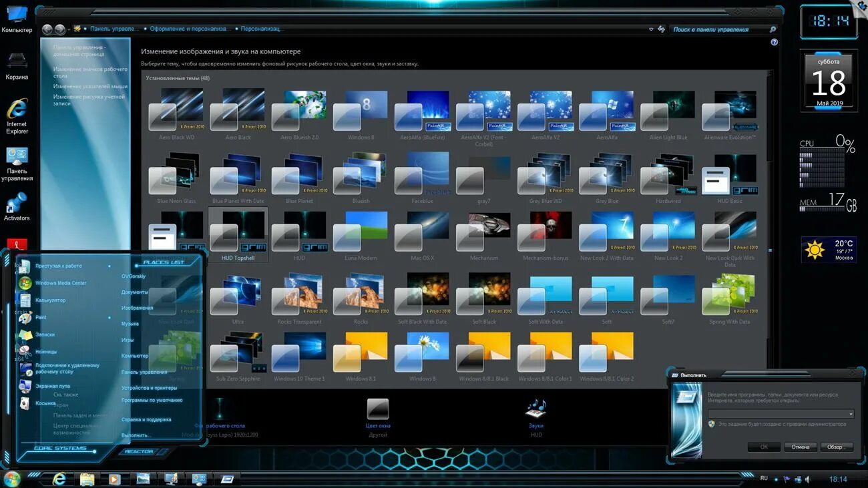Select the Windows 10 Theme 1 thumbnail

pos(300,356)
